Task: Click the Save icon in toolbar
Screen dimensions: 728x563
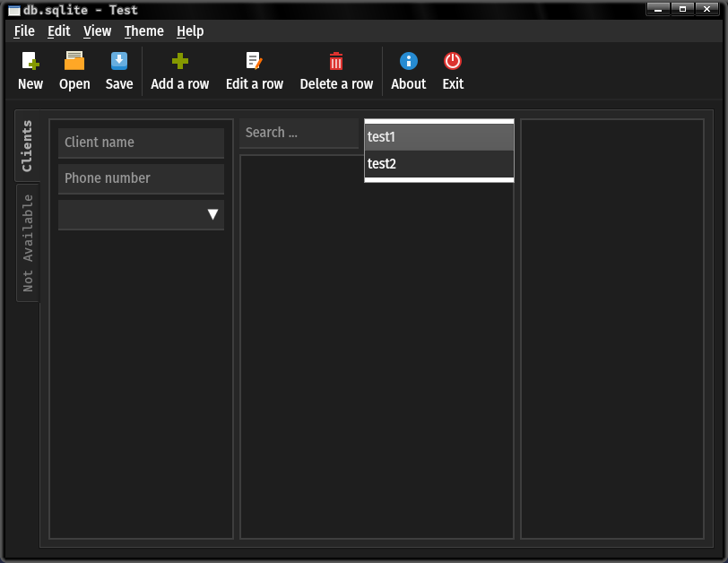Action: [x=119, y=61]
